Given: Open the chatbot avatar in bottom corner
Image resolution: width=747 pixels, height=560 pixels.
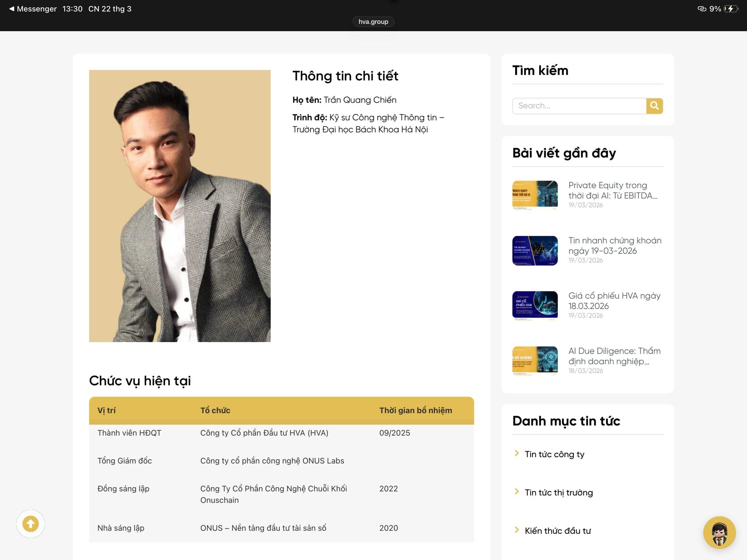Looking at the screenshot, I should tap(720, 533).
